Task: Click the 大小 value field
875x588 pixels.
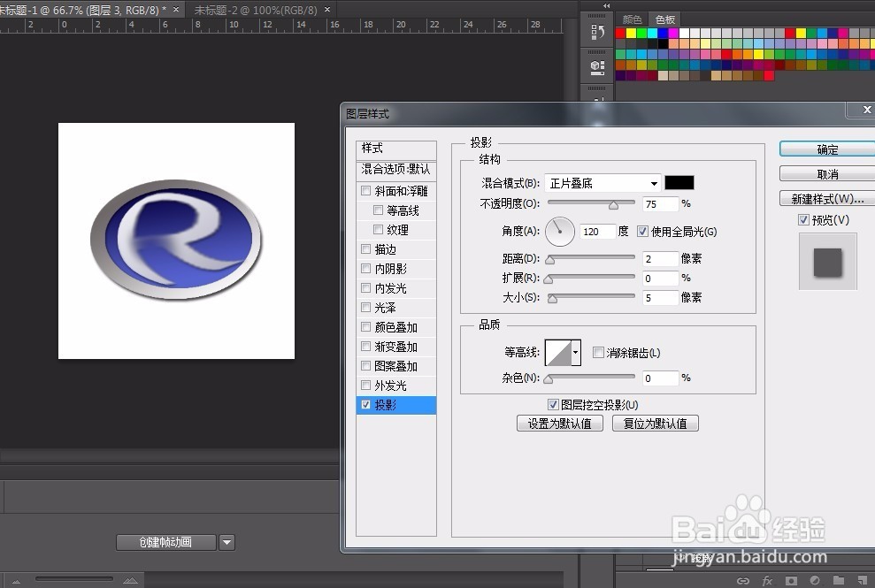Action: coord(660,298)
